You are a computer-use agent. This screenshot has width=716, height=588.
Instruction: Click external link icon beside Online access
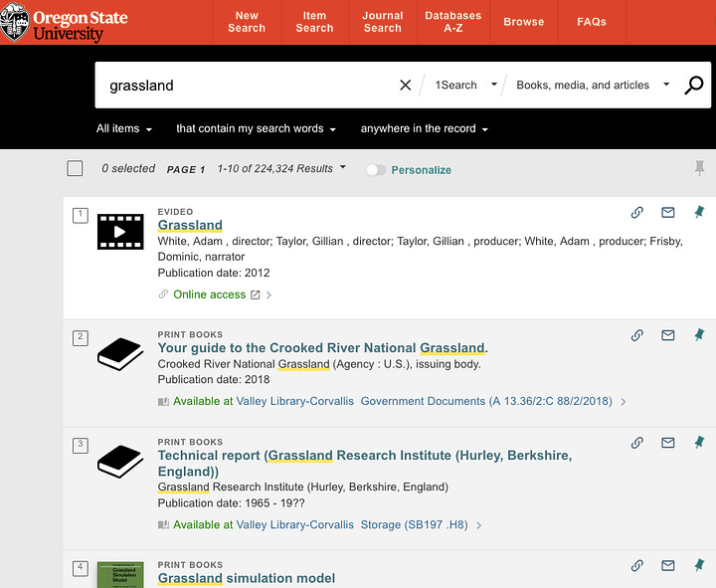(256, 295)
